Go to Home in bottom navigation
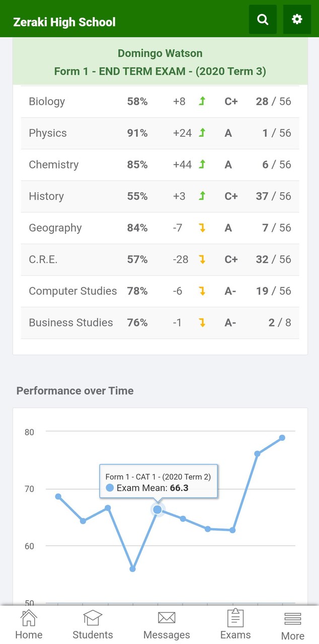Viewport: 319px width, 644px height. (x=29, y=624)
